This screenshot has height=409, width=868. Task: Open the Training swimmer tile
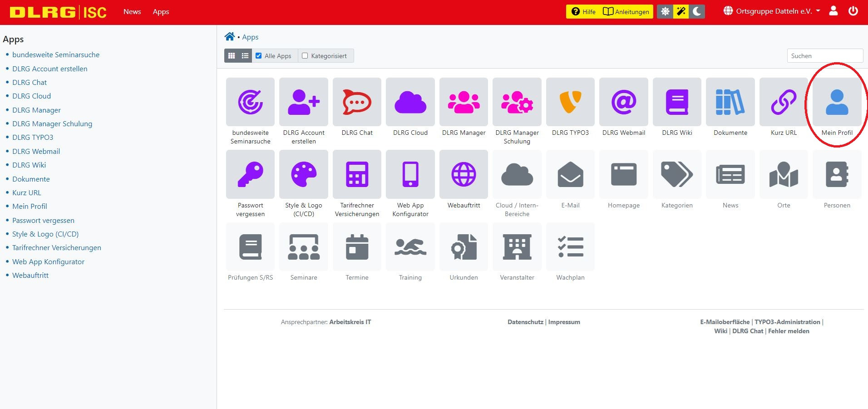[410, 247]
